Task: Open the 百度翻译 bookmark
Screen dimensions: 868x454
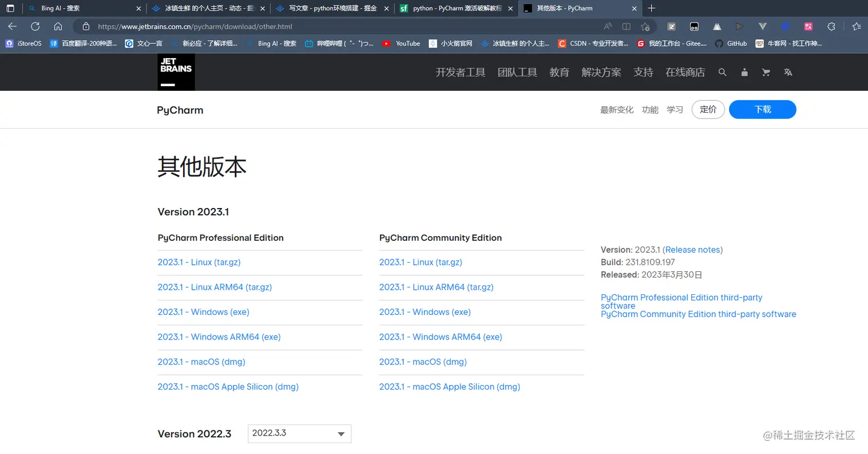Action: click(x=83, y=43)
